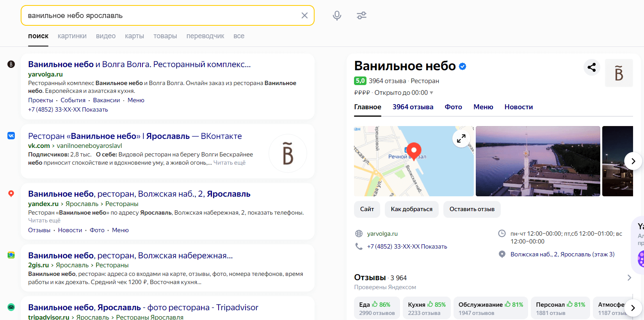The width and height of the screenshot is (644, 320).
Task: Open all reviews via the Отзывы chevron
Action: (629, 277)
